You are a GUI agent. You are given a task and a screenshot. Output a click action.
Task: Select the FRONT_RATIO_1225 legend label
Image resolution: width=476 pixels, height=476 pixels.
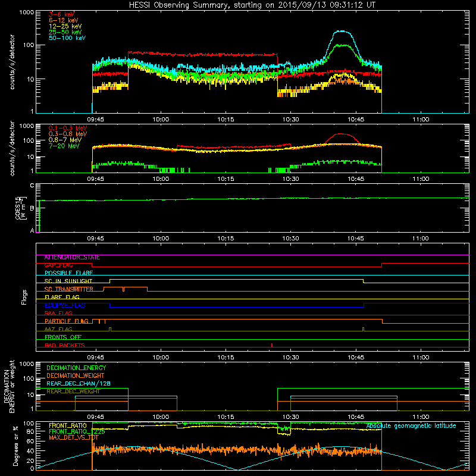tap(77, 431)
